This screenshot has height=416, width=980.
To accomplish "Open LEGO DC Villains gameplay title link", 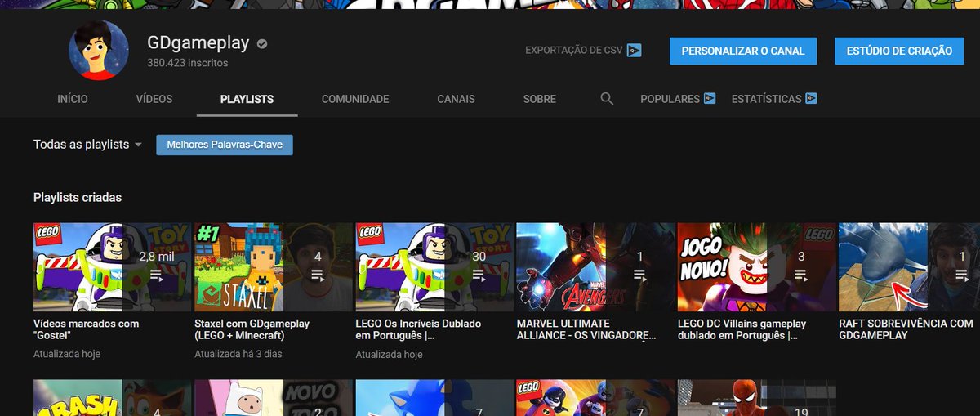I will tap(742, 329).
